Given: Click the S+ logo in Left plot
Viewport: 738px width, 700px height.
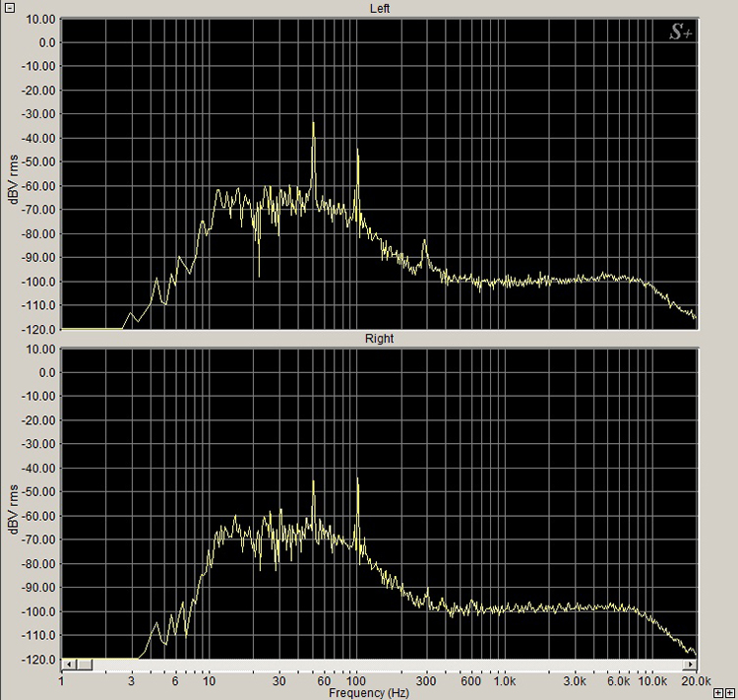Looking at the screenshot, I should (681, 32).
